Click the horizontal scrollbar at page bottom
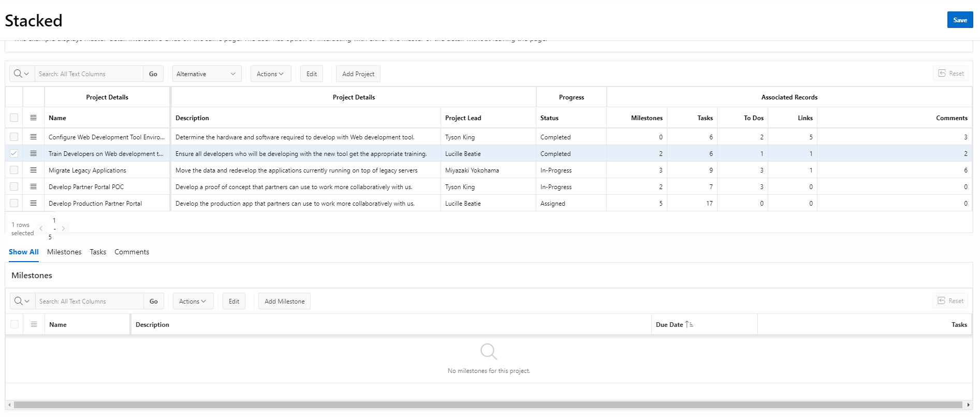 tap(488, 405)
